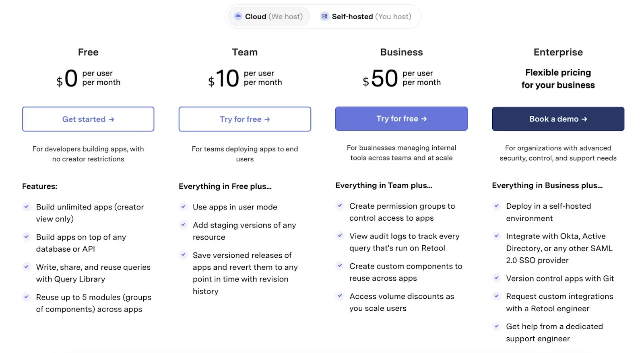Click checkmark beside Get help from dedicated engineer

(497, 326)
